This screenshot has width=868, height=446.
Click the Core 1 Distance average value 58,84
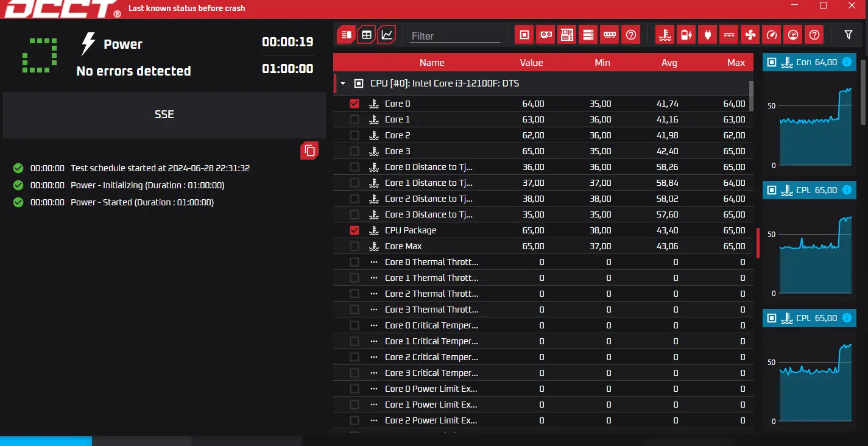pos(667,183)
